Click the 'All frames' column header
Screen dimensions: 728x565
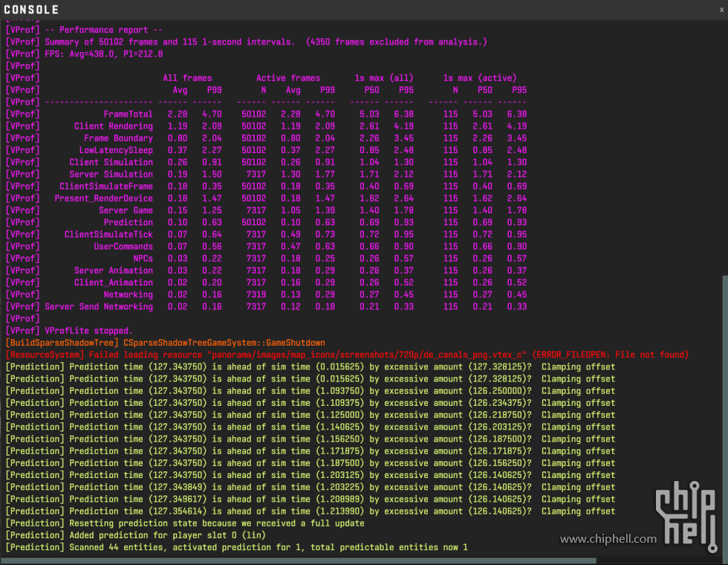[187, 78]
